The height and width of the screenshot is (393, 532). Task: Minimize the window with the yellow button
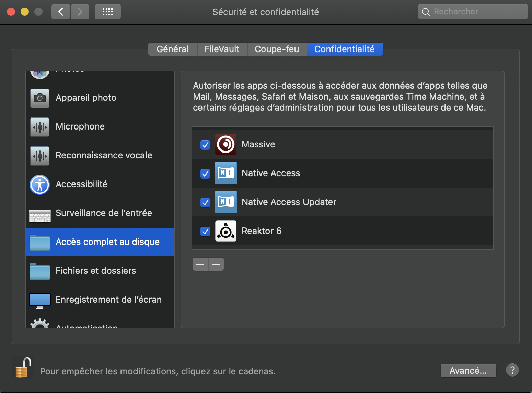[25, 12]
